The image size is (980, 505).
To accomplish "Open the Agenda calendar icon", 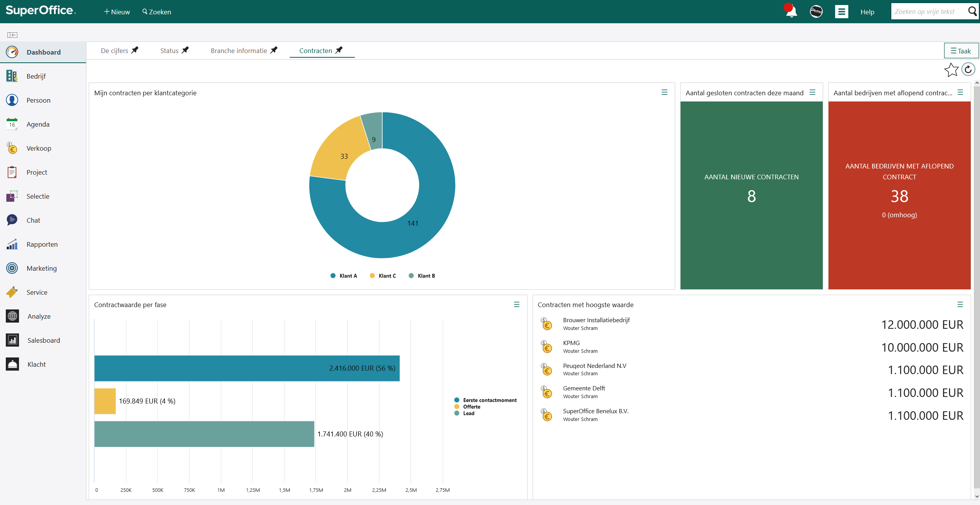I will (x=12, y=124).
